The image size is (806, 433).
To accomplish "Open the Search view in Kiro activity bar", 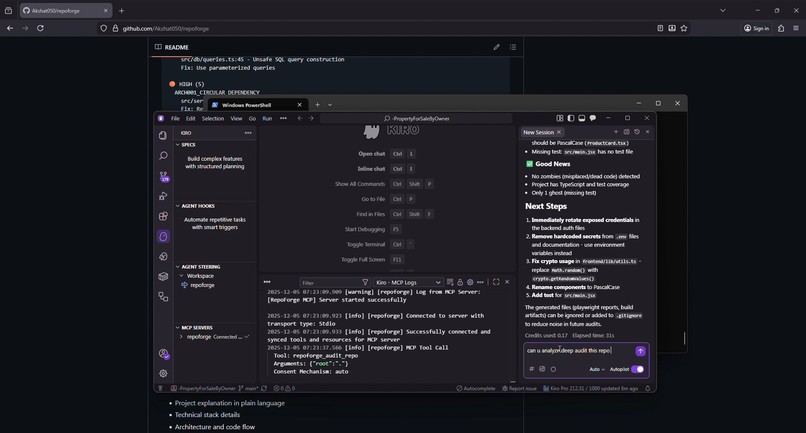I will click(163, 155).
